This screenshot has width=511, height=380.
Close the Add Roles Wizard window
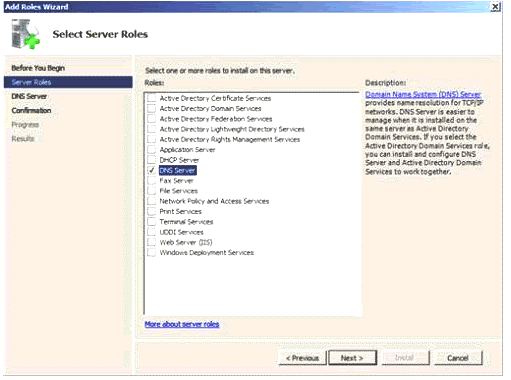point(496,7)
